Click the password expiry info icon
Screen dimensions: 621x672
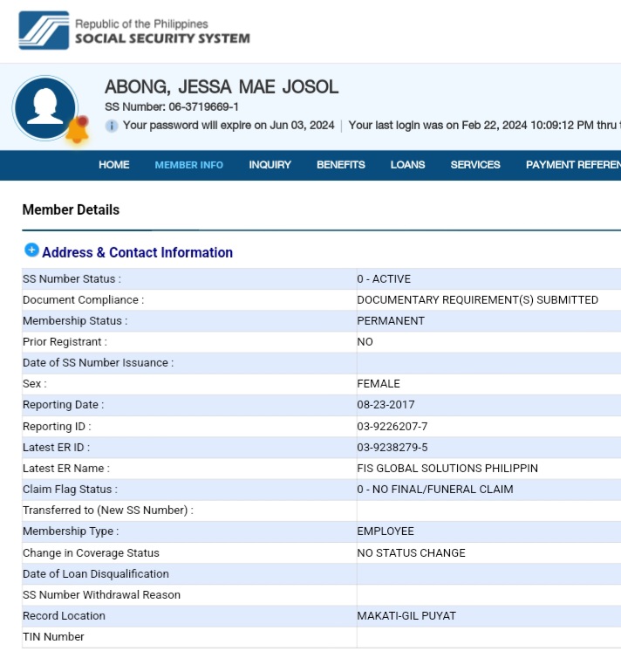pos(112,126)
